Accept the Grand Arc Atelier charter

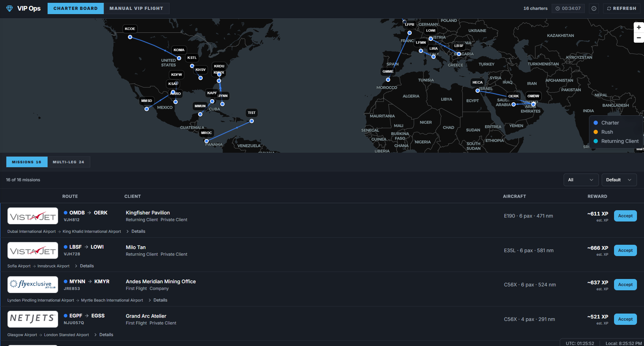point(625,319)
